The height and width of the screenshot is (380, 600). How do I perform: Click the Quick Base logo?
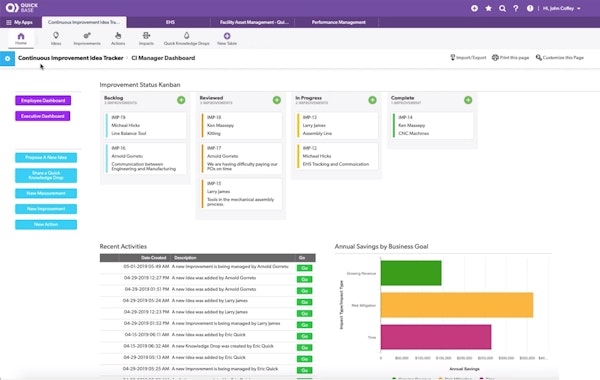[x=21, y=7]
